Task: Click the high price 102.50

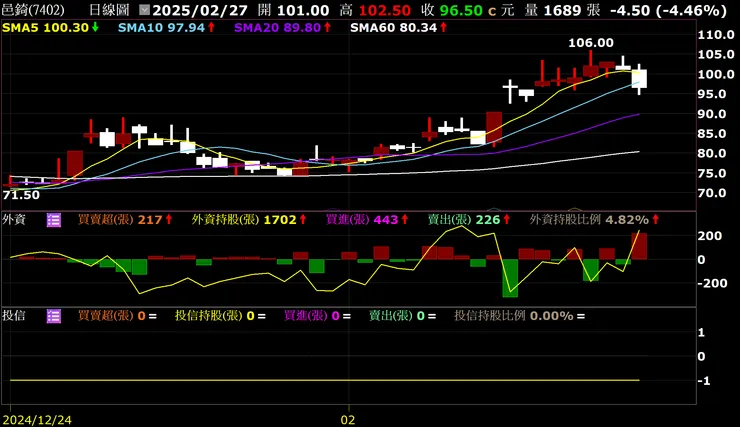Action: tap(385, 10)
